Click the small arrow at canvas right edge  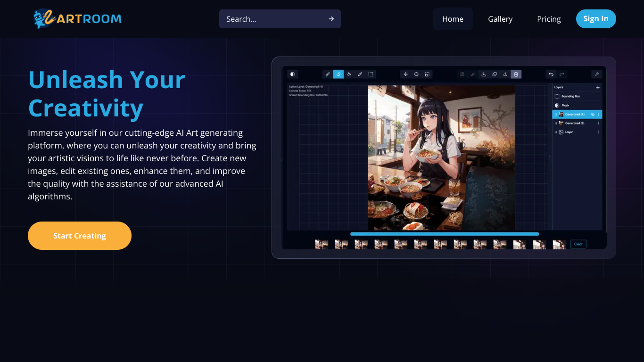click(x=549, y=156)
